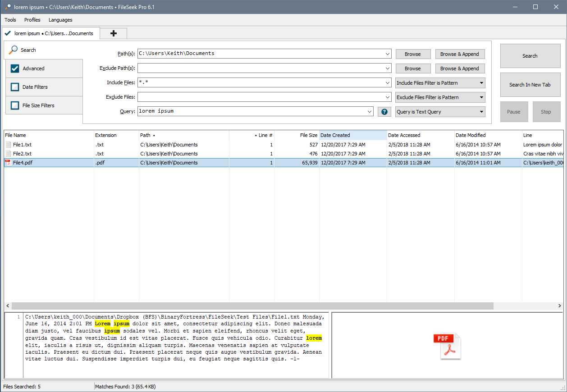Click the plus icon to add new tab
This screenshot has width=567, height=392.
coord(113,33)
